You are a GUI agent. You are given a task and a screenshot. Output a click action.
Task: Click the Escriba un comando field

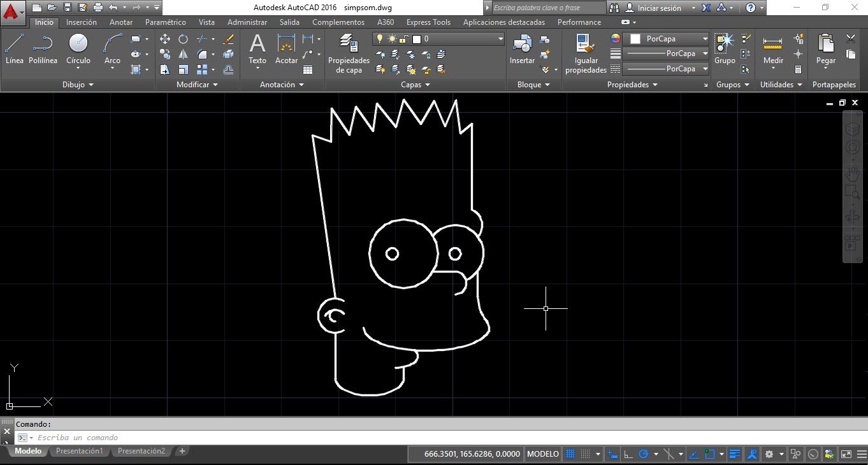coord(191,438)
